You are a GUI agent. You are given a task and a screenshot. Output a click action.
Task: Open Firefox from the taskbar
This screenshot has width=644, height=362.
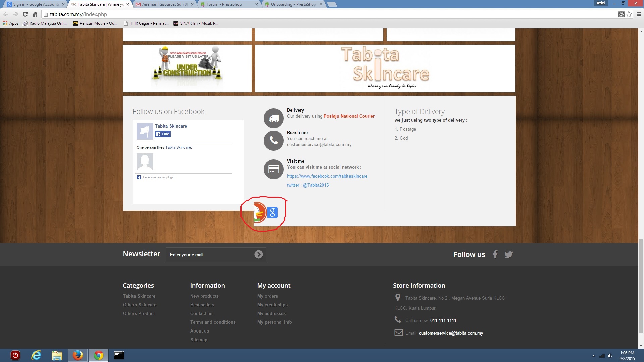pos(78,355)
